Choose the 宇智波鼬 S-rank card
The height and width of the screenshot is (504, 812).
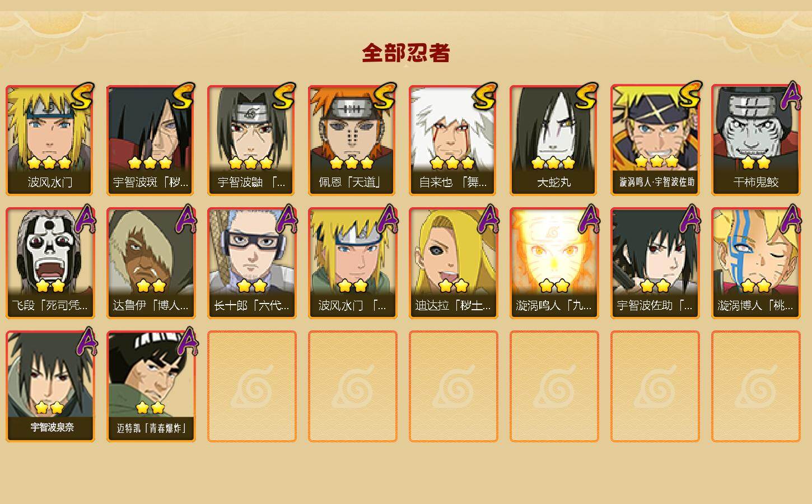[x=251, y=140]
